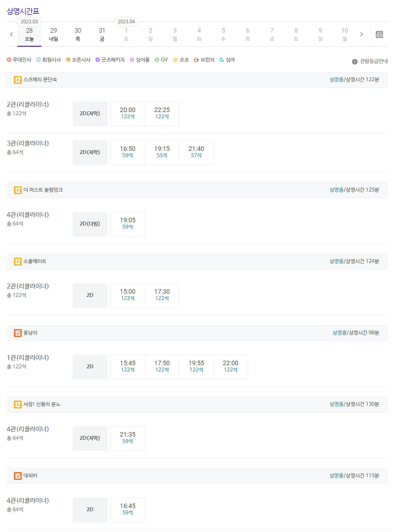Book 웅남이 22:00 showing
The height and width of the screenshot is (532, 395).
pyautogui.click(x=231, y=367)
